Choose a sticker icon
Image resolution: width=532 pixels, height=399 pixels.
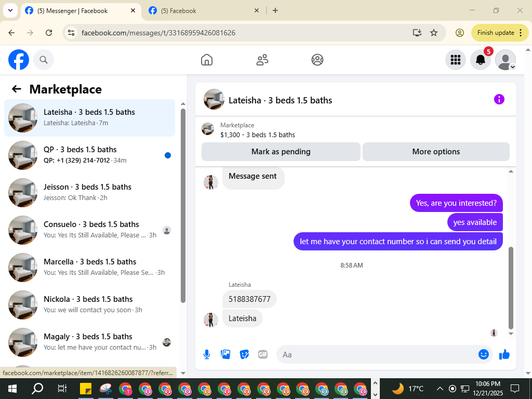[244, 354]
